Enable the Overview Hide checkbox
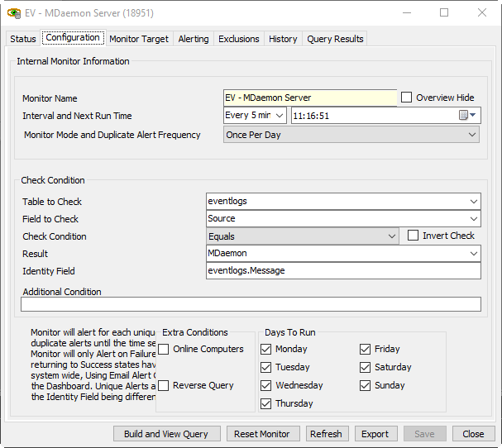 click(407, 98)
